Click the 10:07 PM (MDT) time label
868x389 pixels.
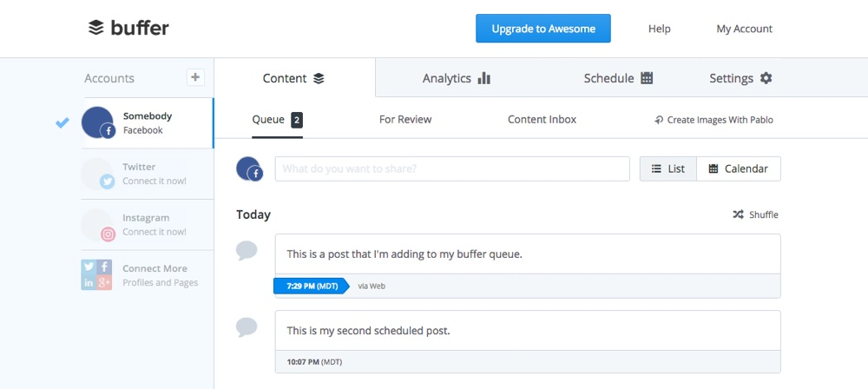pos(314,362)
